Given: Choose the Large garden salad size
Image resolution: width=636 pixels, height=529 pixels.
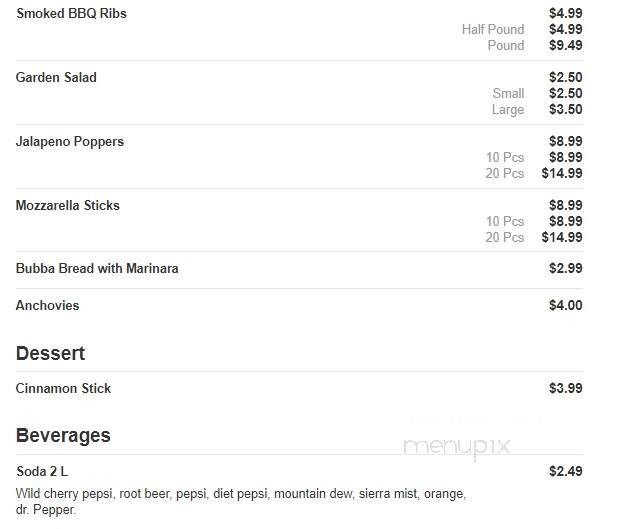Looking at the screenshot, I should [x=508, y=110].
